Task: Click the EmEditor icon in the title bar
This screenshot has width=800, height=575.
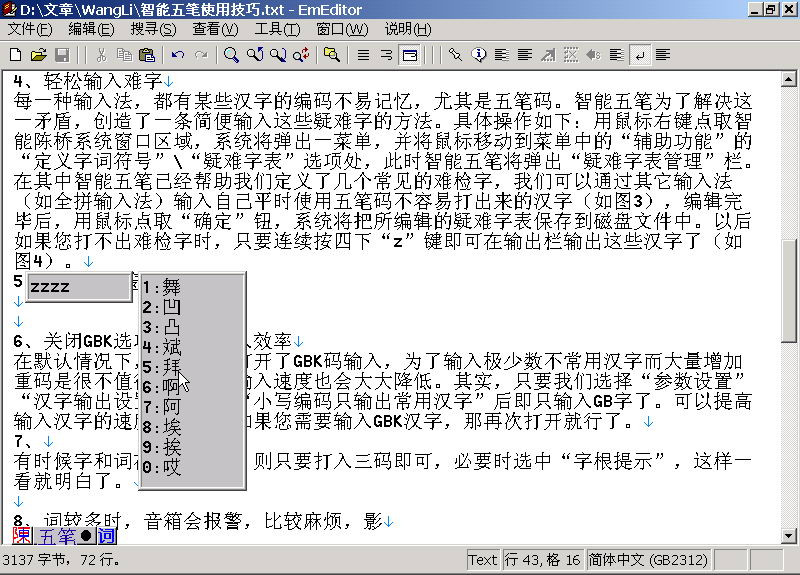Action: pyautogui.click(x=9, y=9)
